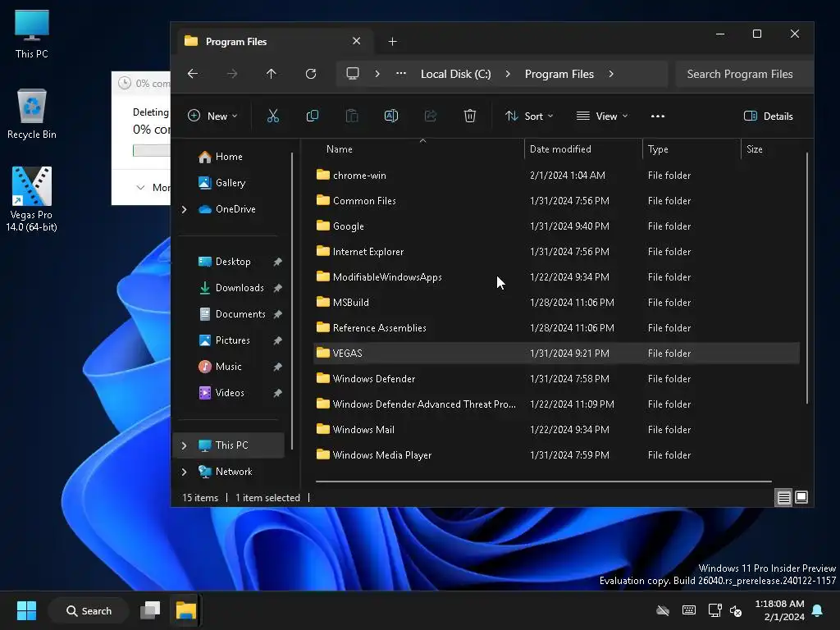Click the file list horizontal scrollbar
The width and height of the screenshot is (840, 630).
click(543, 482)
